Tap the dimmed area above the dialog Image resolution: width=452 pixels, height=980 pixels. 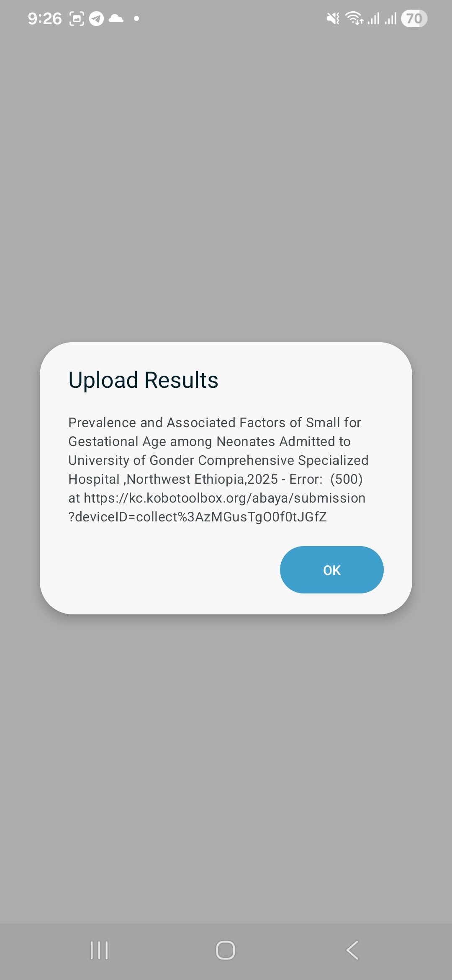pyautogui.click(x=226, y=188)
